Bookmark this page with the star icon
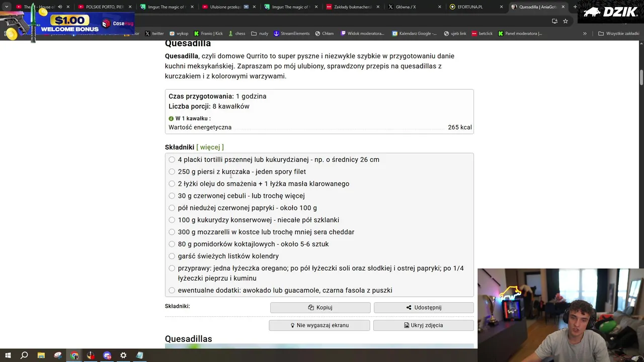Image resolution: width=644 pixels, height=362 pixels. click(x=566, y=21)
